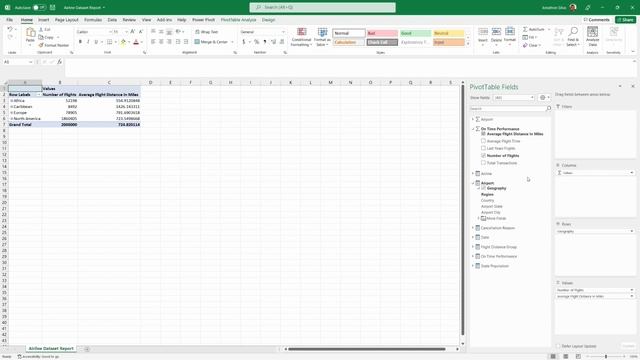This screenshot has width=640, height=360.
Task: Open the Power Pivot tab
Action: pos(203,20)
